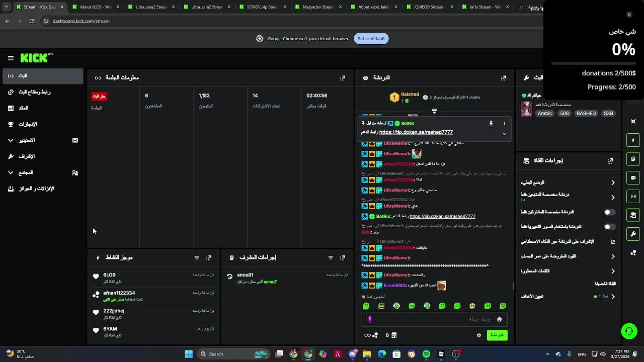
Task: Collapse the chat leaderboard handle
Action: click(x=434, y=111)
